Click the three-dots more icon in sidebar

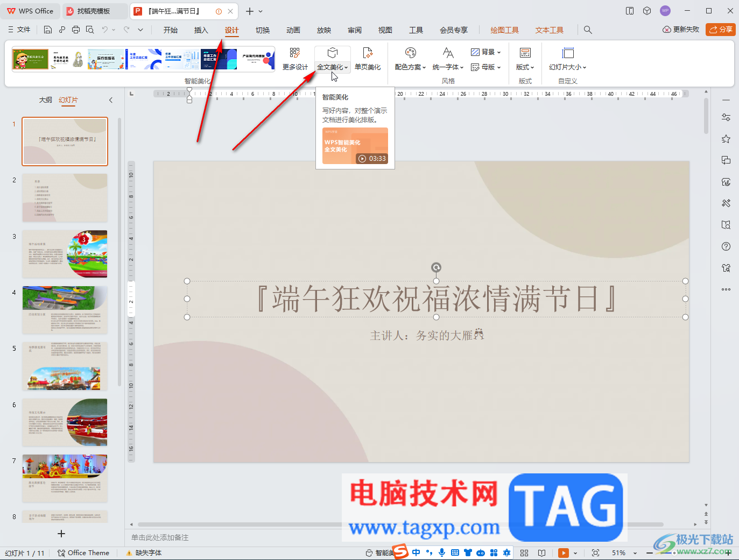pyautogui.click(x=726, y=289)
